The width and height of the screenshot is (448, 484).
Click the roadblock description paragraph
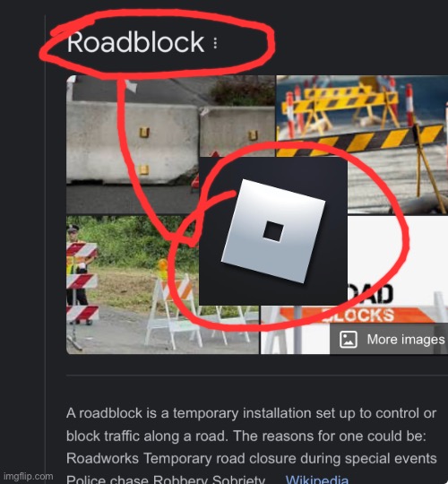click(x=252, y=446)
